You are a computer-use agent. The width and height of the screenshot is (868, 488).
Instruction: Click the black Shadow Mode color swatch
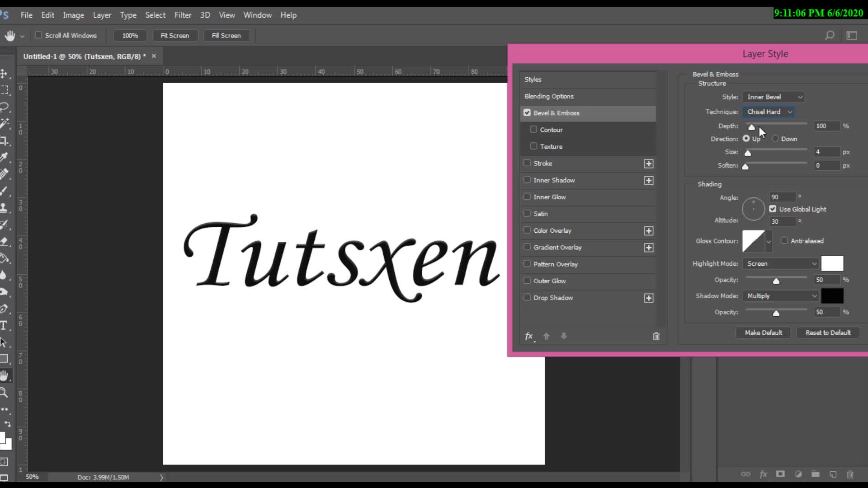click(832, 296)
